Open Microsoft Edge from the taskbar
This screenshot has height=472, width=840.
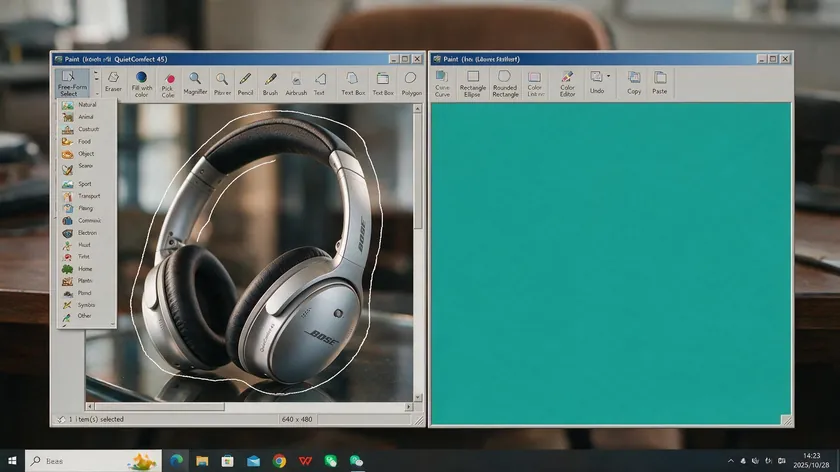(x=176, y=461)
